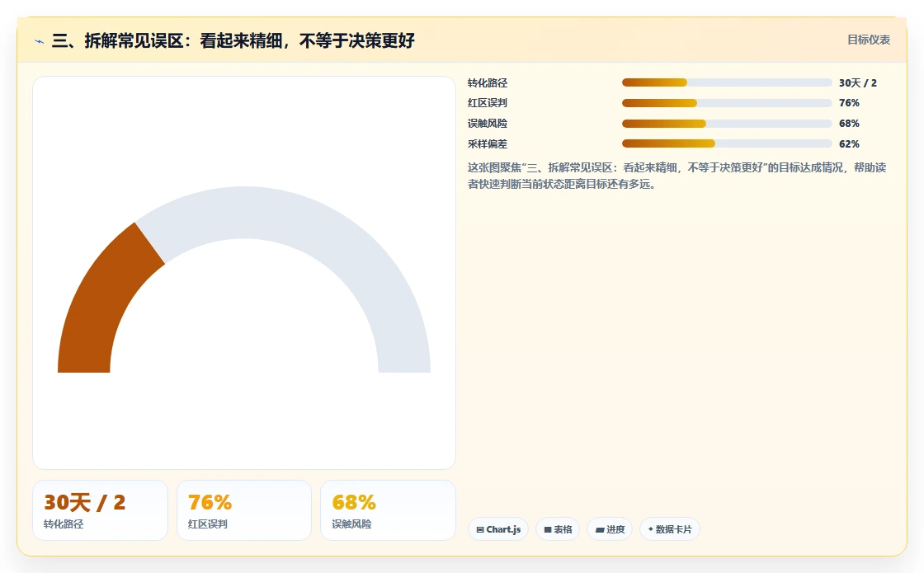Click the 误触风险 progress bar
Screen dimensions: 924x573
pos(727,124)
